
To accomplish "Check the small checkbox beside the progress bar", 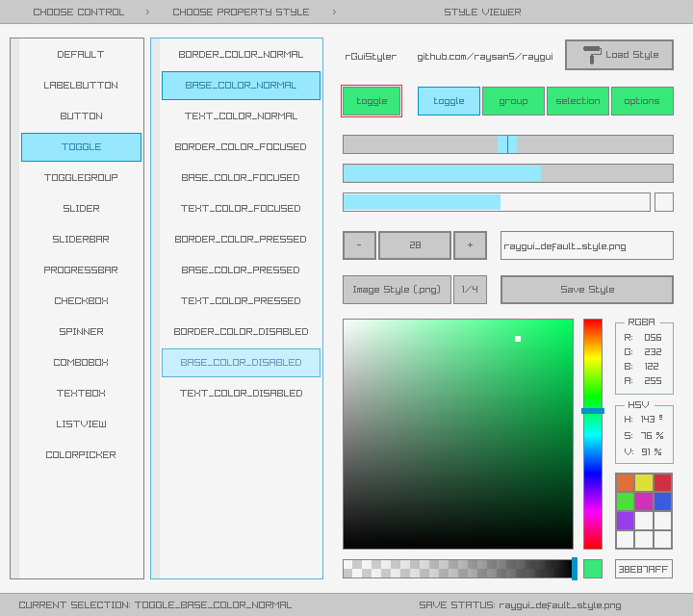I will (664, 202).
